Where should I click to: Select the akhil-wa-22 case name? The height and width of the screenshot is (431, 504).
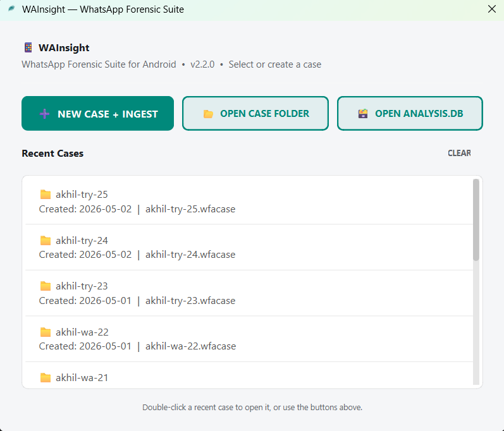[82, 332]
